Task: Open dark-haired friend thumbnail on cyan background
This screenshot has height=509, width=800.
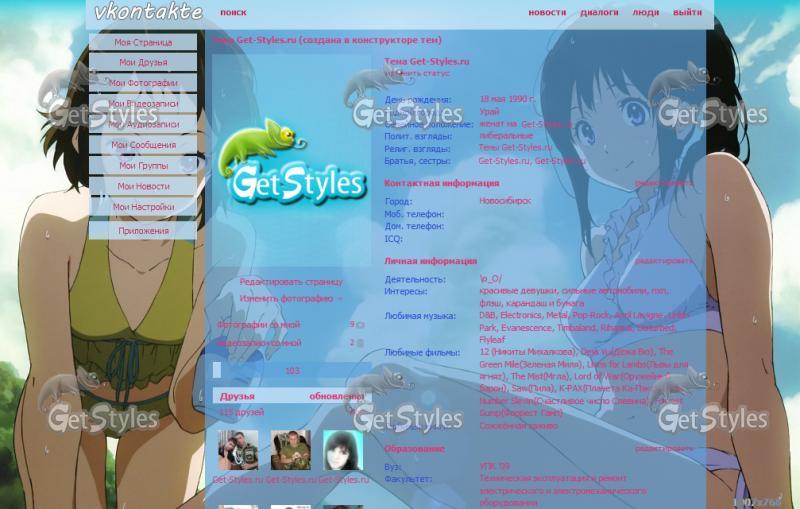Action: 343,450
